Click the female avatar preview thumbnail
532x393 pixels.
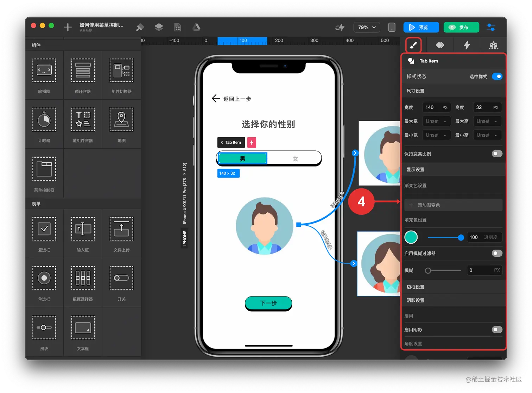[x=379, y=264]
